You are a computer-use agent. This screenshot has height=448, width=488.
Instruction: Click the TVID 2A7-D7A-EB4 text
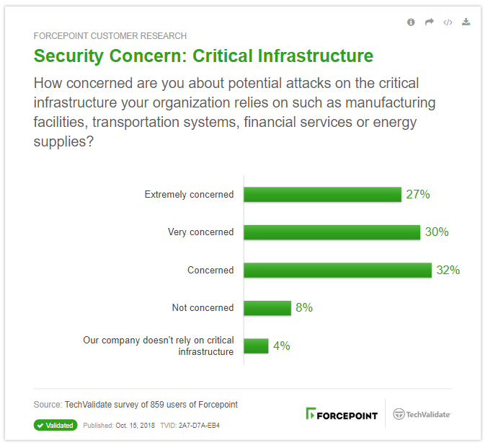click(x=190, y=426)
